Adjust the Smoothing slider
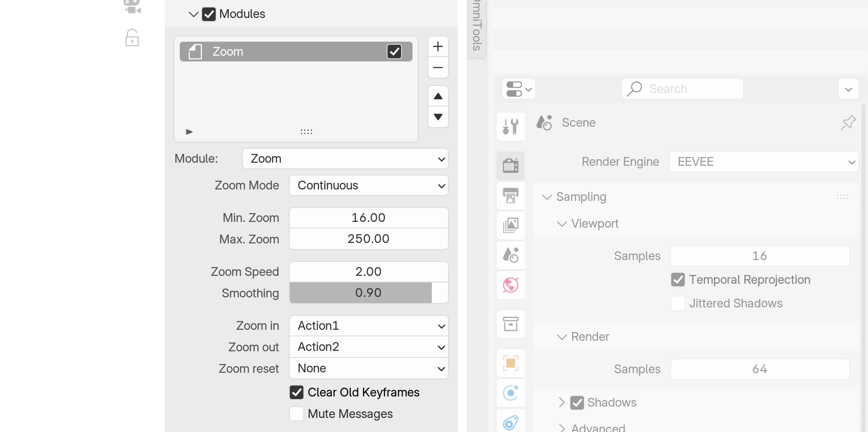This screenshot has height=432, width=868. click(369, 293)
